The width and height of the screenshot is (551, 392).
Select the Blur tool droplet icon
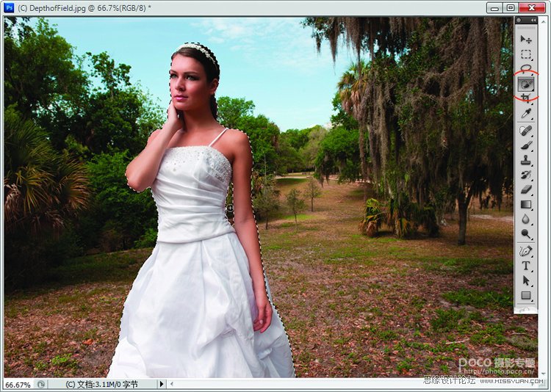526,219
